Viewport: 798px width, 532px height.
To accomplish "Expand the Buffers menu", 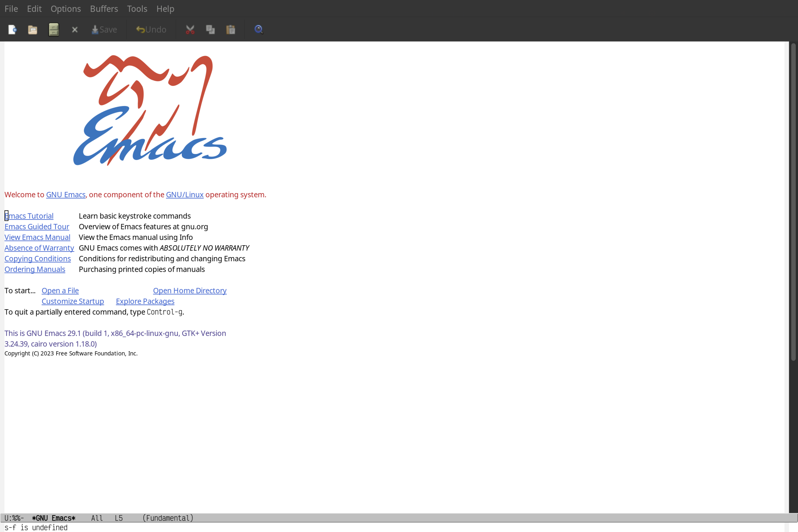I will [104, 8].
